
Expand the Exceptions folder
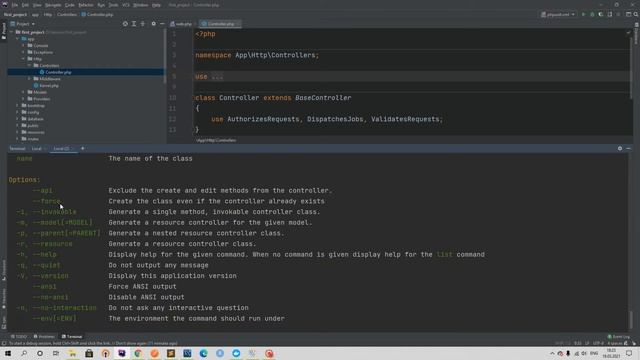pyautogui.click(x=24, y=52)
